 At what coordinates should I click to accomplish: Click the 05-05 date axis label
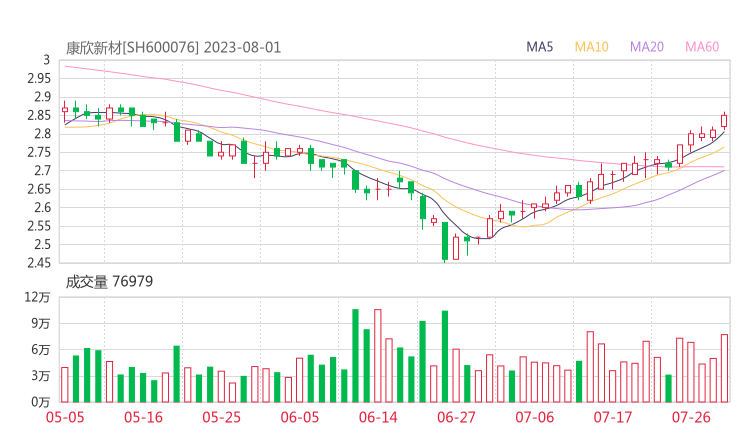click(65, 417)
